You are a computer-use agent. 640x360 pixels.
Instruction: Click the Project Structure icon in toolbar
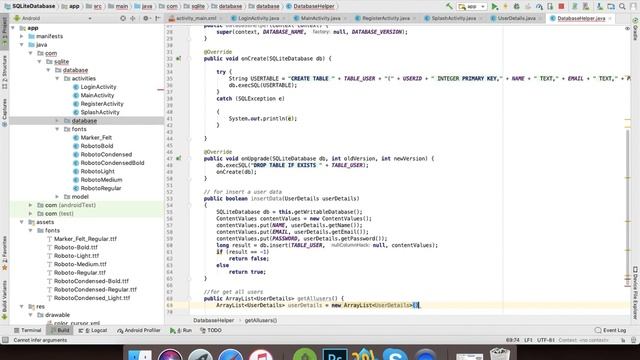pyautogui.click(x=611, y=6)
